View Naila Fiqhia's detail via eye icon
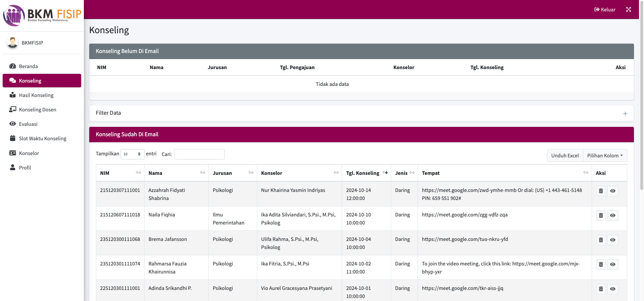The width and height of the screenshot is (644, 301). [612, 215]
